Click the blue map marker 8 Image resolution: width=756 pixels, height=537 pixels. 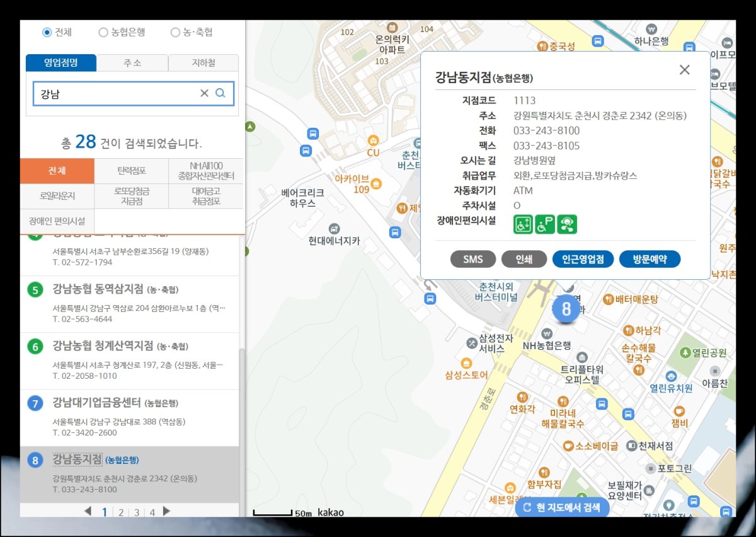point(566,309)
